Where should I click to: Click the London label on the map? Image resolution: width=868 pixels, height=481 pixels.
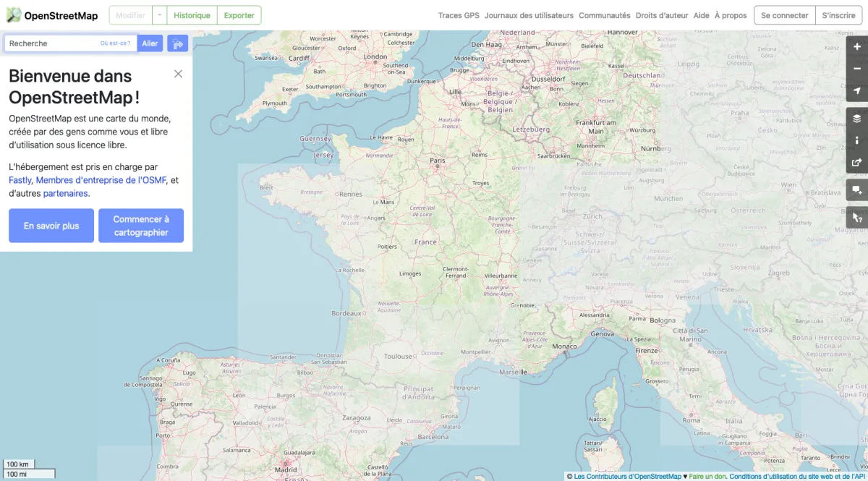(375, 56)
